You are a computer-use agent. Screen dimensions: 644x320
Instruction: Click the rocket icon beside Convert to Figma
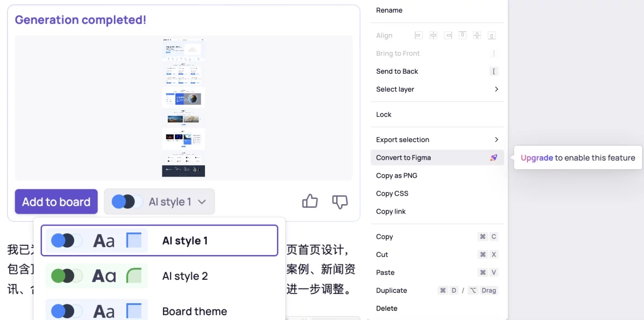point(494,158)
